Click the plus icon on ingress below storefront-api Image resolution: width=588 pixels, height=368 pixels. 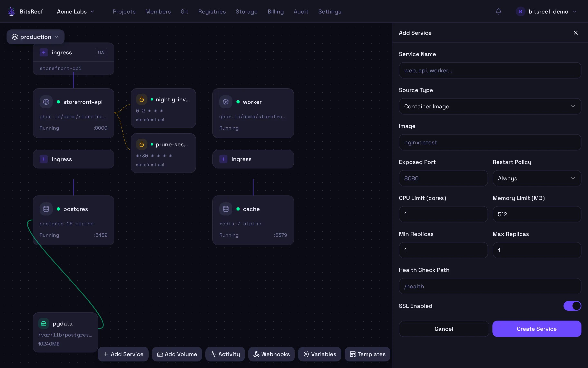pyautogui.click(x=44, y=159)
